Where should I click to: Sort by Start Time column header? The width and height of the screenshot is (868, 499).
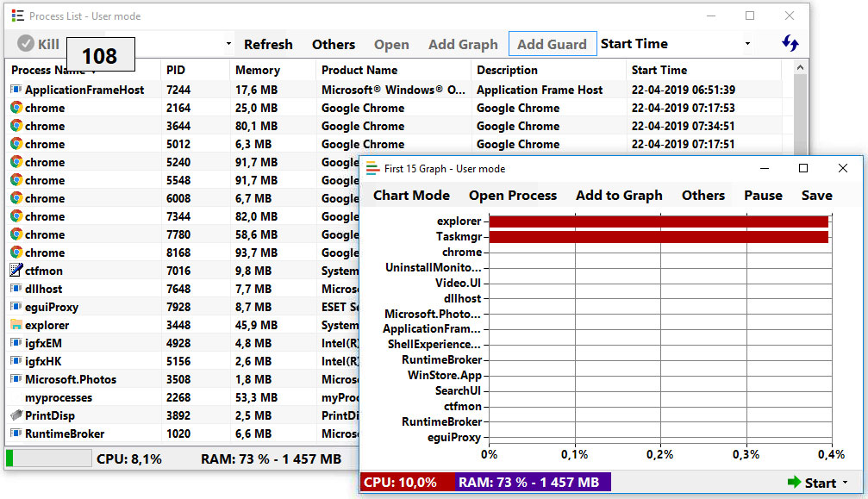[659, 71]
